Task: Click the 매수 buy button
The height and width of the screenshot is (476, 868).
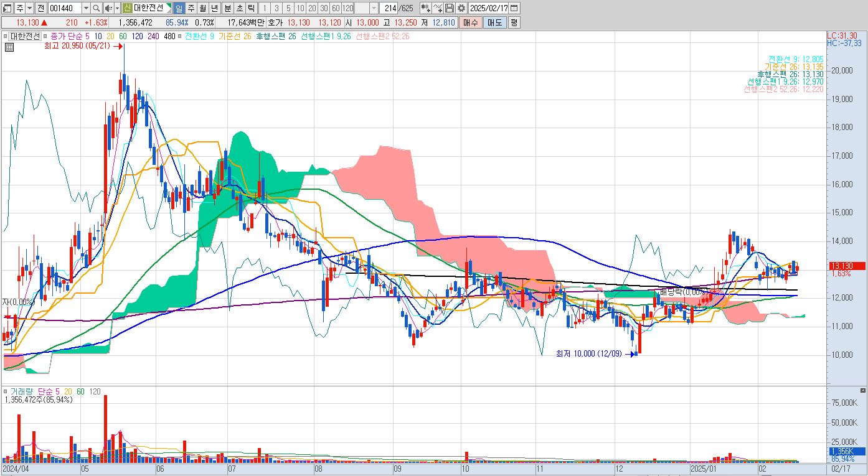Action: click(x=470, y=22)
